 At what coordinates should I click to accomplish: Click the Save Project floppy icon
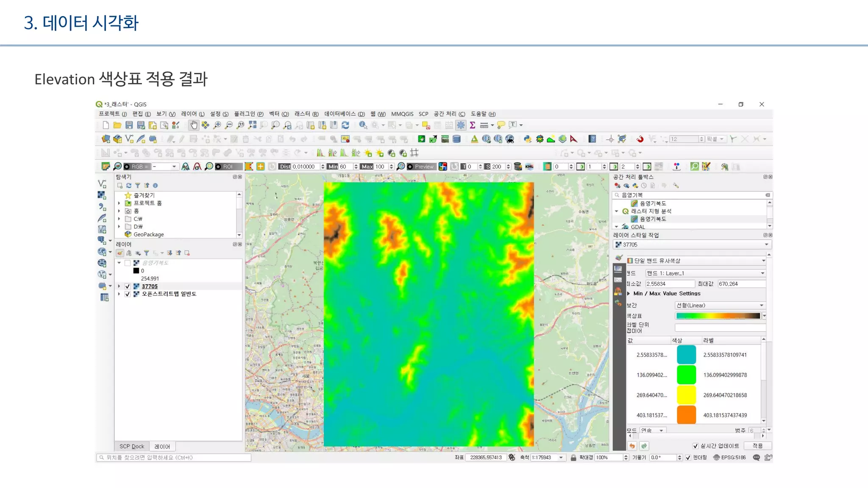[x=129, y=125]
